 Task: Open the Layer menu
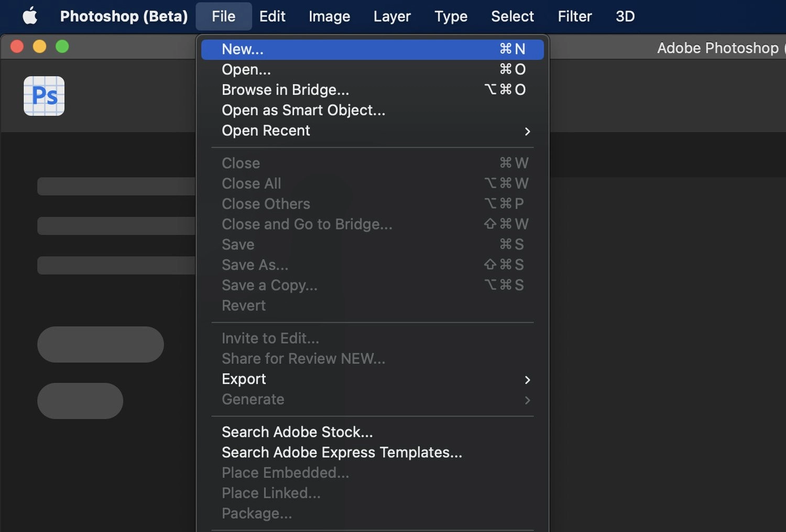coord(392,16)
